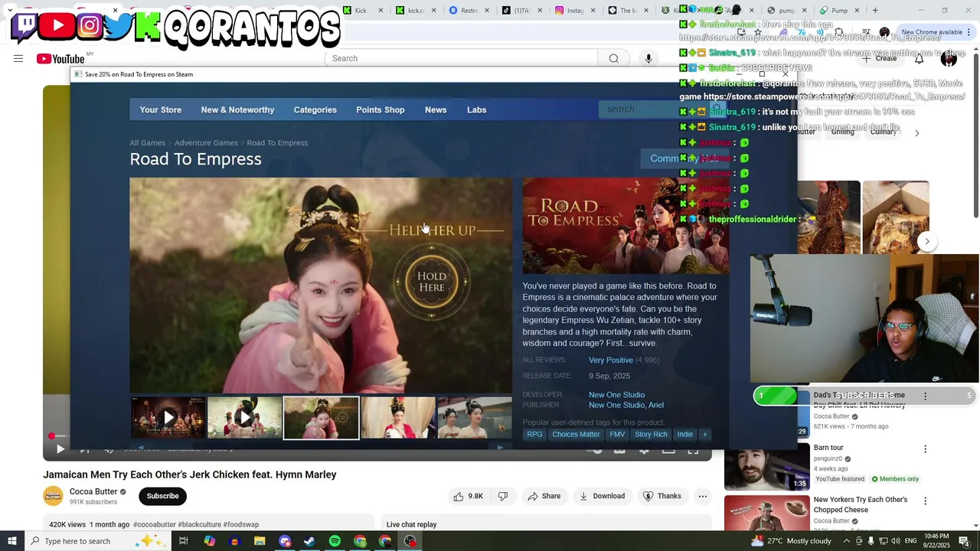Select the Choices Matter tag

576,434
